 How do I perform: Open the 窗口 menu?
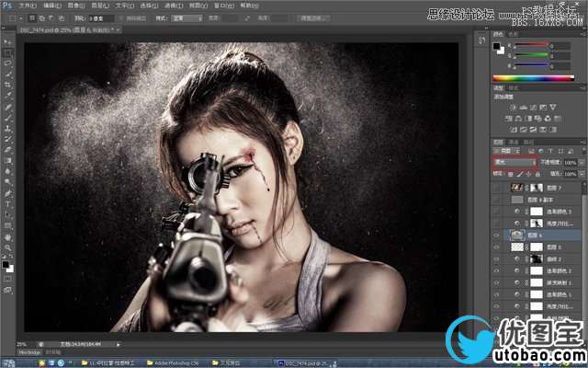(223, 6)
